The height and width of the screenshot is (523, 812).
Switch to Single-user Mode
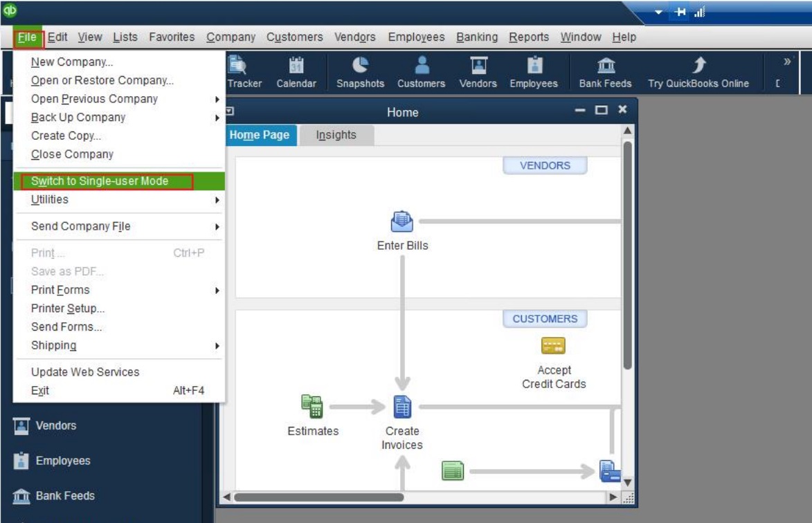click(x=100, y=181)
